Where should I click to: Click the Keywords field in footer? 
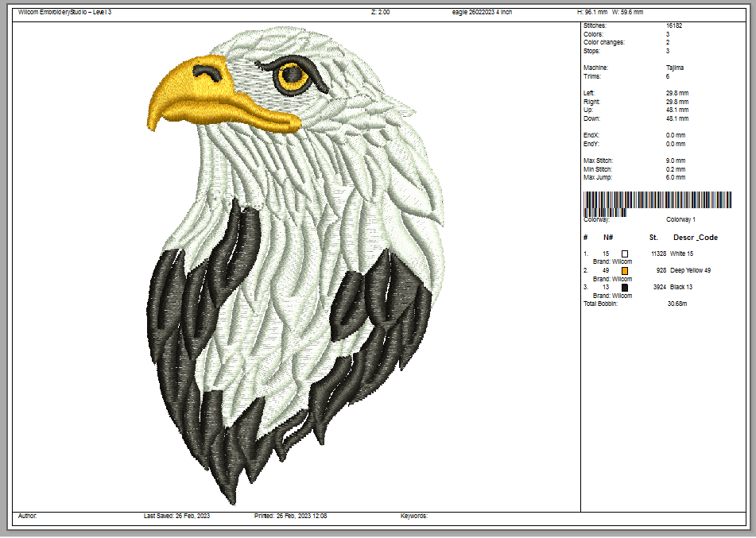coord(413,516)
